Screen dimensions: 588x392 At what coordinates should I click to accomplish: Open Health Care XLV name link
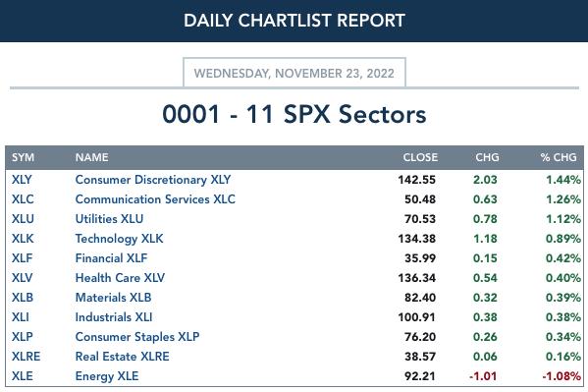(x=120, y=278)
